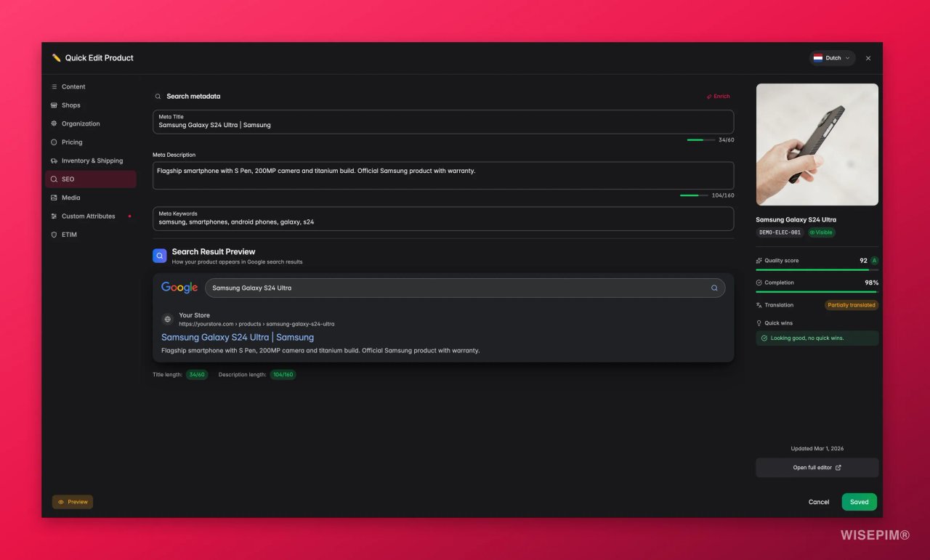Image resolution: width=930 pixels, height=560 pixels.
Task: Click the product image thumbnail
Action: [x=817, y=145]
